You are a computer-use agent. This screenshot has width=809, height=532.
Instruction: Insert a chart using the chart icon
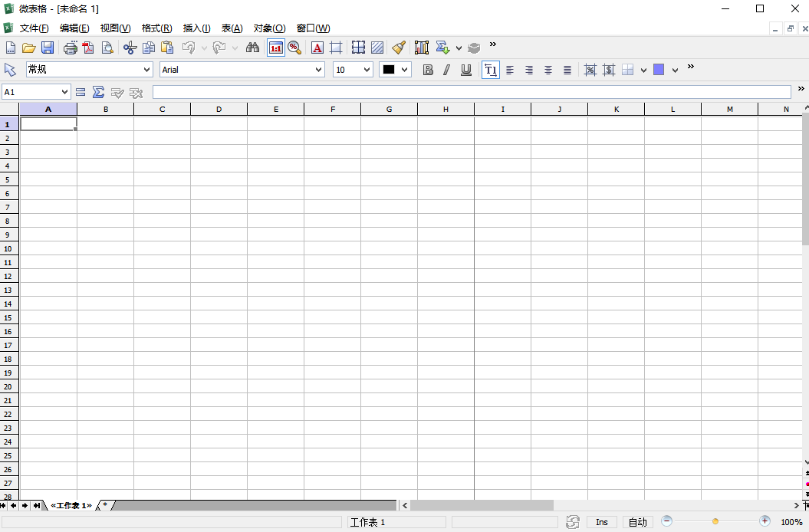(x=421, y=48)
